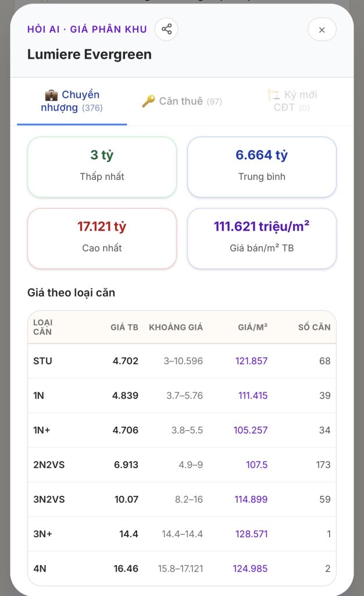
Task: Select the Chuyển nhượng tab
Action: click(72, 101)
